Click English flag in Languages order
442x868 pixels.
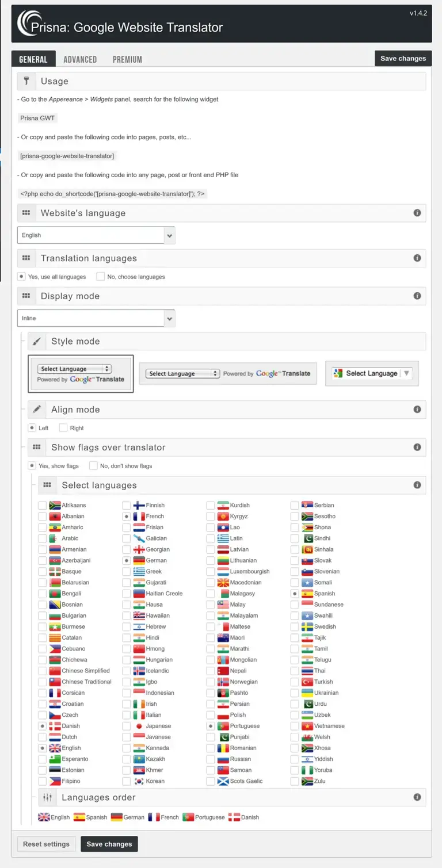44,817
